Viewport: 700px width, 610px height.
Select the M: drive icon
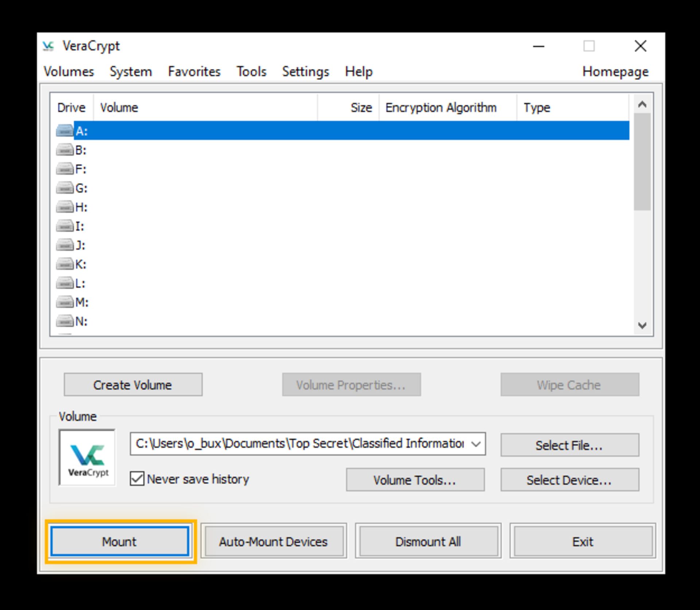(x=65, y=302)
